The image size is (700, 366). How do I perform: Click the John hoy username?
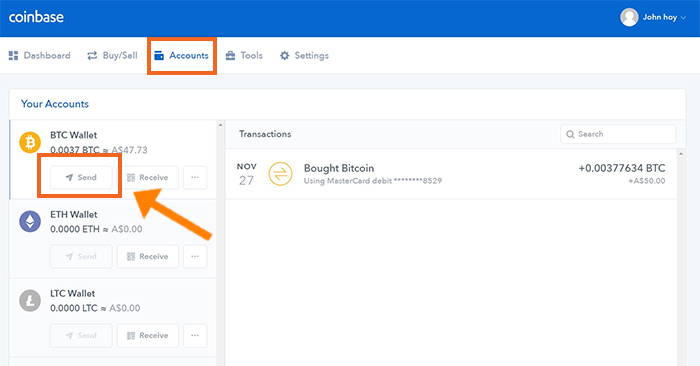pos(660,17)
